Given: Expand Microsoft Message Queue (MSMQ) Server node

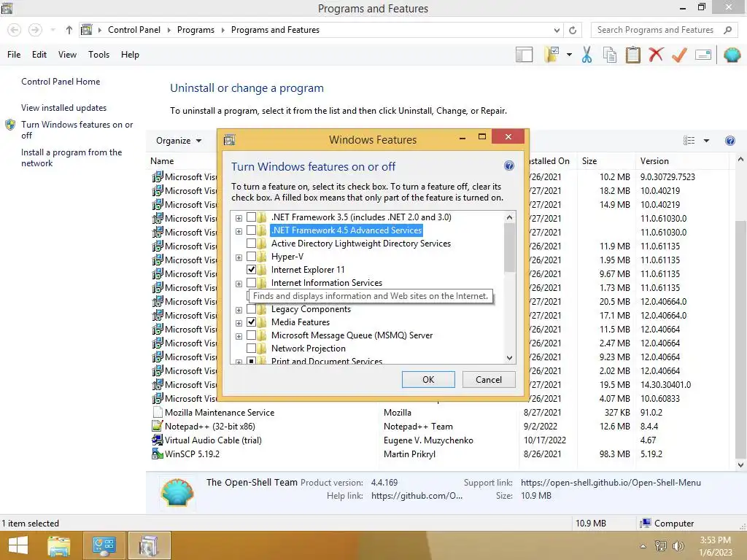Looking at the screenshot, I should pos(239,336).
